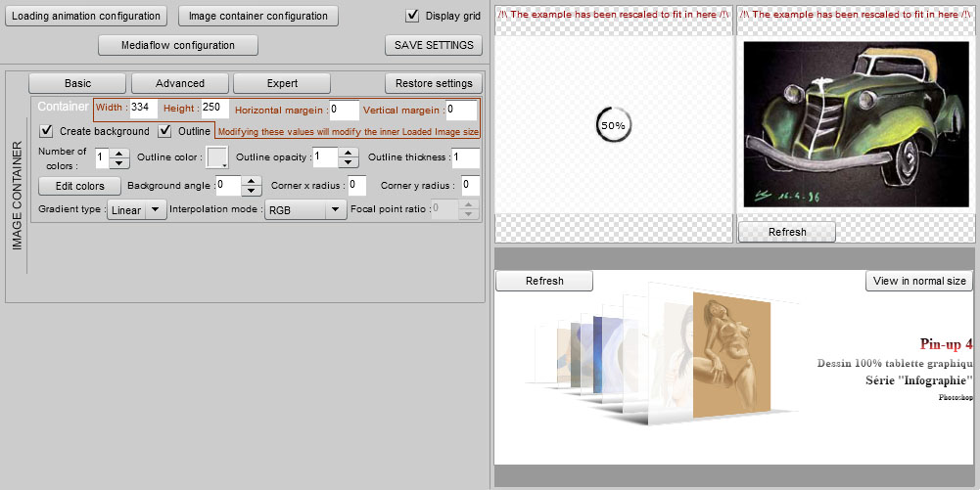Viewport: 980px width, 490px height.
Task: Click the Corner y radius field
Action: pos(471,186)
